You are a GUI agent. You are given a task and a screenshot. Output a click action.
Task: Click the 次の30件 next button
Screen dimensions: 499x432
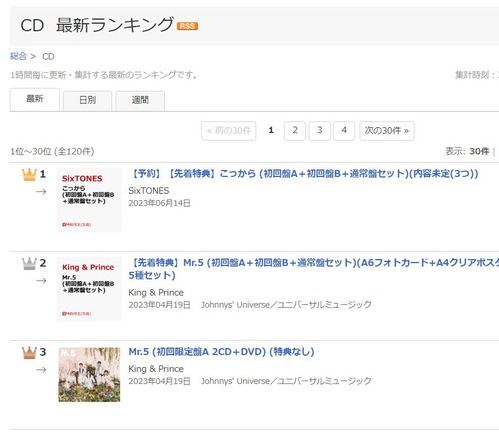pos(387,131)
